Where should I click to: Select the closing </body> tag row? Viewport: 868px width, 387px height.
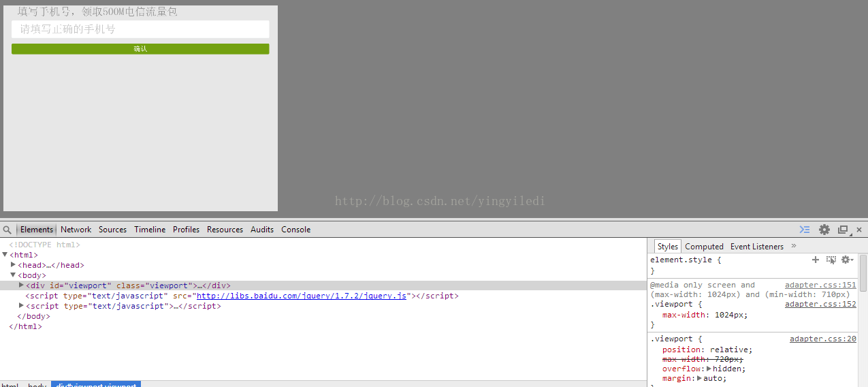pos(33,316)
